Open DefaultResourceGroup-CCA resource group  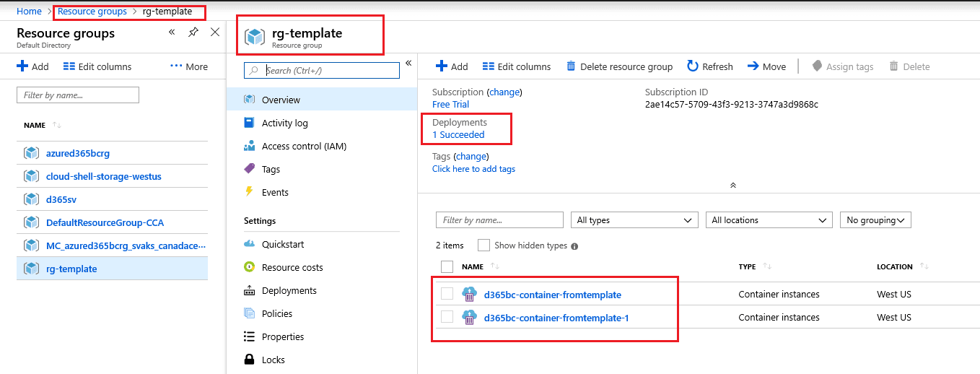tap(105, 222)
